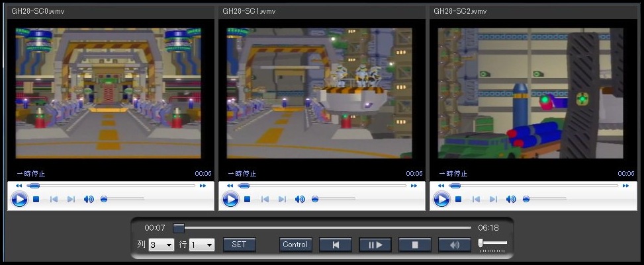Click the SET button
Screen dimensions: 644x265
(240, 245)
